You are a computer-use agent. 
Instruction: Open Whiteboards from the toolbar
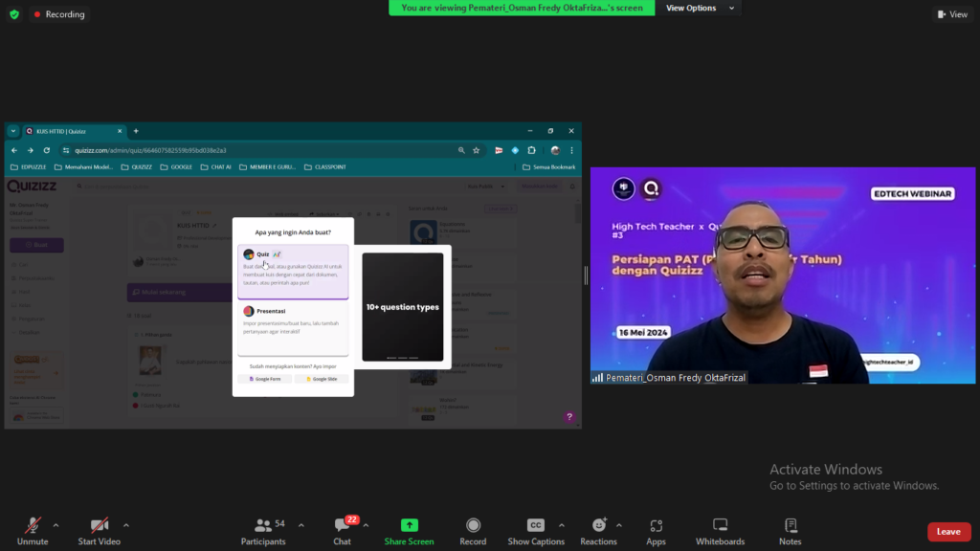(720, 526)
